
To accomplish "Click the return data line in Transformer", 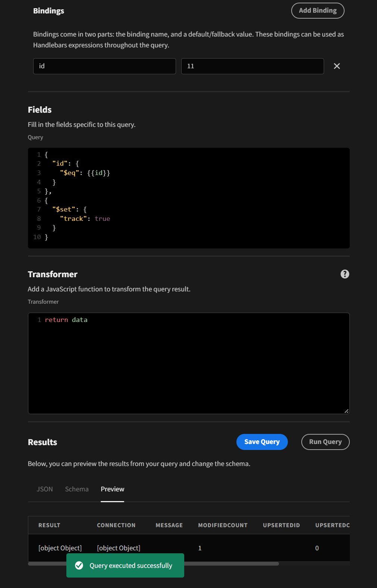I will click(x=66, y=320).
